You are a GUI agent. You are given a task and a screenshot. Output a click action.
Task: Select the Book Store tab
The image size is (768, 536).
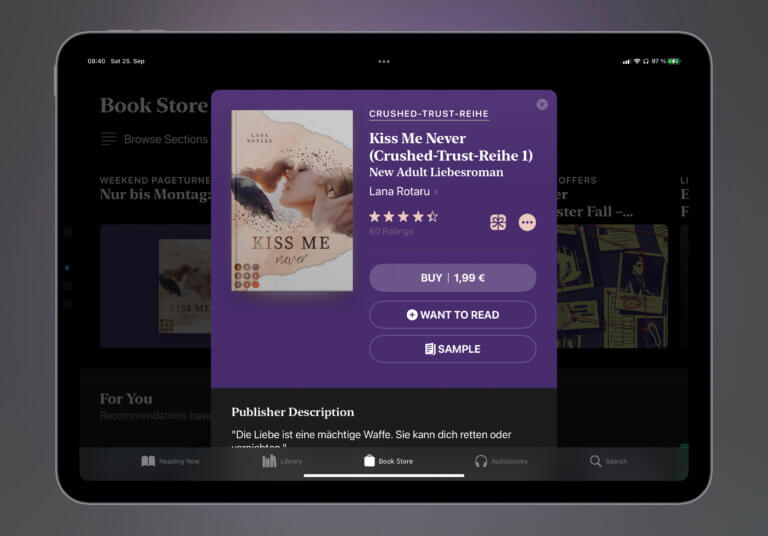388,461
